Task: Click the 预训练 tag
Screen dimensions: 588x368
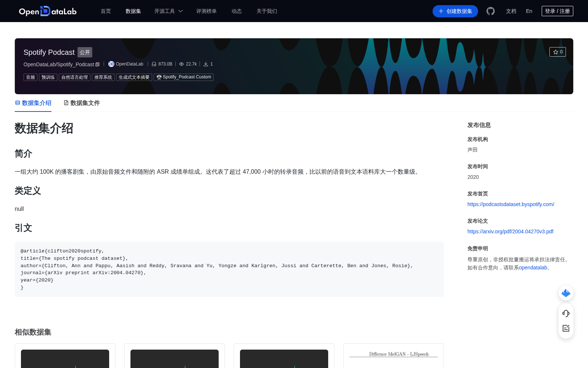Action: [x=48, y=77]
